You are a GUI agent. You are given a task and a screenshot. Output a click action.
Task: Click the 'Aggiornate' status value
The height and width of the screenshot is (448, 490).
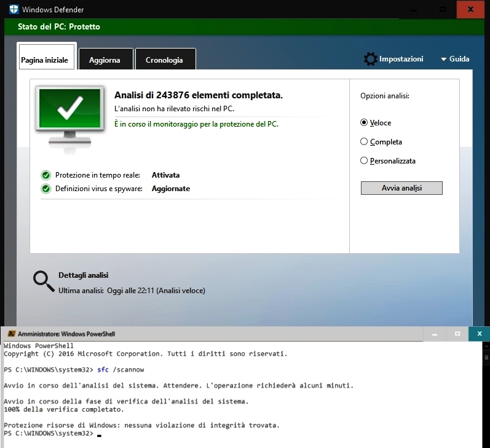pyautogui.click(x=171, y=189)
